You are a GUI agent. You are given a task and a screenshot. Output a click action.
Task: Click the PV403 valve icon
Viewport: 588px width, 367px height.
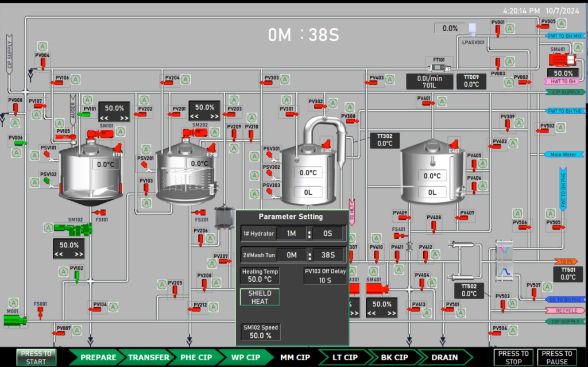(371, 83)
